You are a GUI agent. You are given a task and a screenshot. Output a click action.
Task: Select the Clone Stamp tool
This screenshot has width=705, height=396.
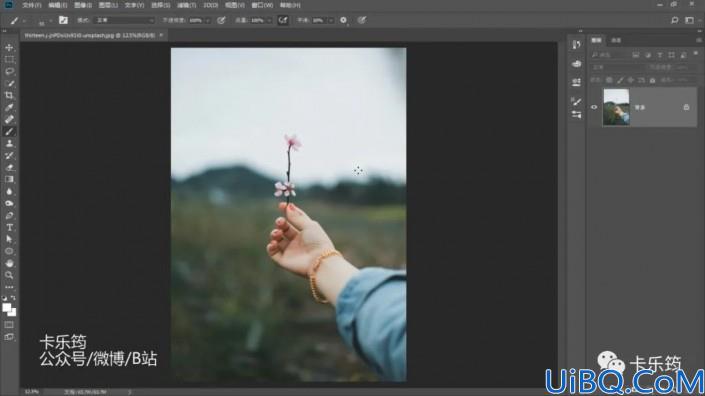pos(9,143)
